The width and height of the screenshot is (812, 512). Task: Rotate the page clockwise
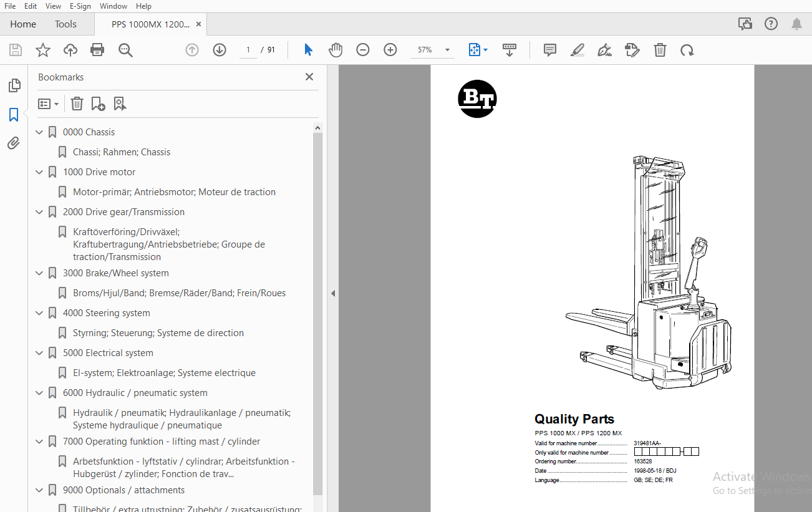pyautogui.click(x=687, y=50)
